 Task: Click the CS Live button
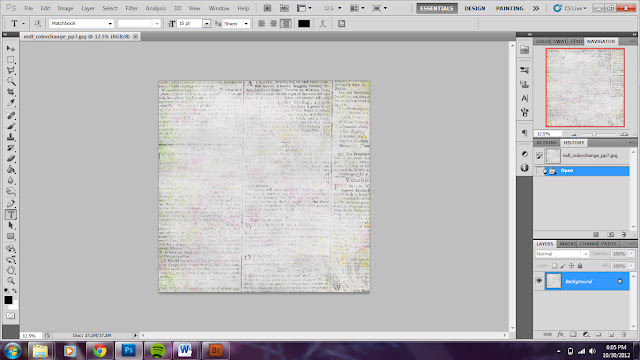[570, 8]
